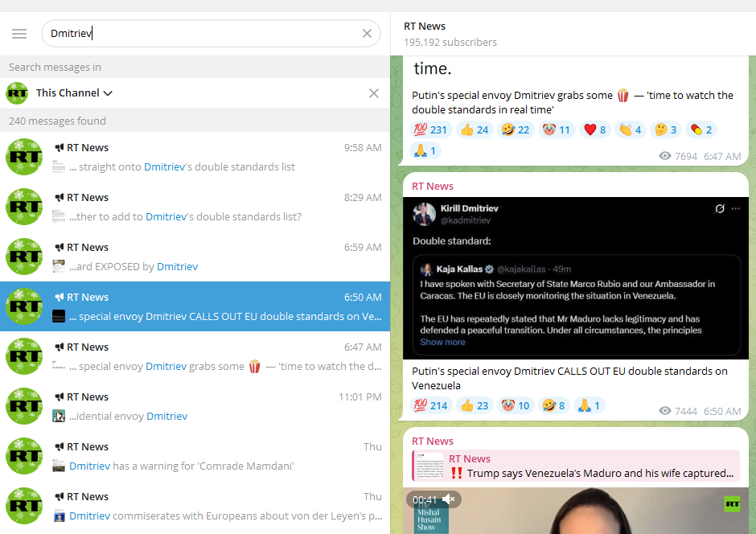Toggle the clown reaction showing 11
The height and width of the screenshot is (534, 756).
557,129
